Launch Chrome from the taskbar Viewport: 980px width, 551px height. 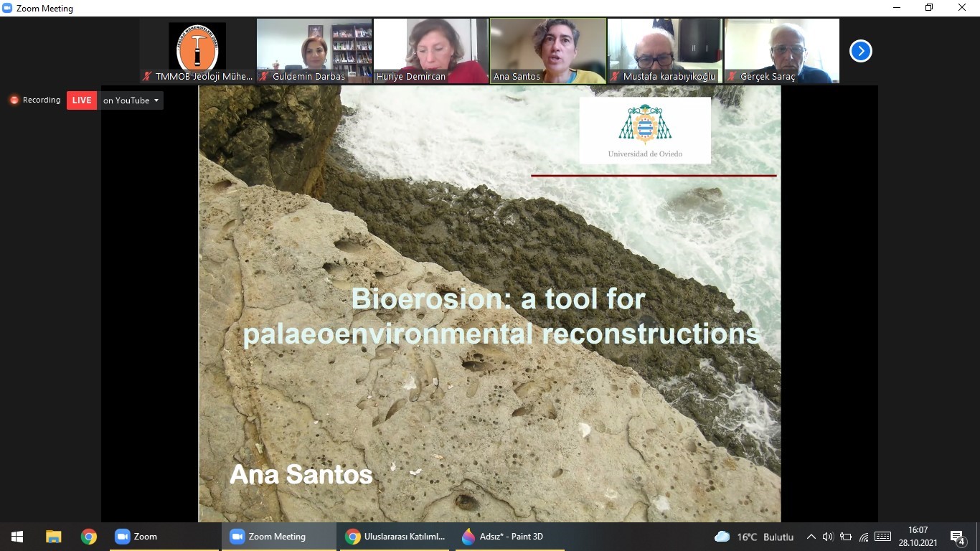point(89,537)
